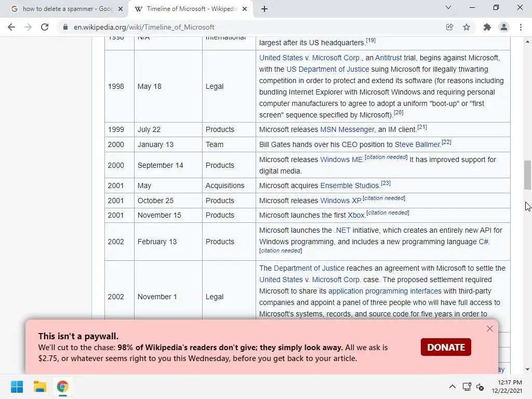532x399 pixels.
Task: Reload the Wikipedia page
Action: (x=45, y=27)
